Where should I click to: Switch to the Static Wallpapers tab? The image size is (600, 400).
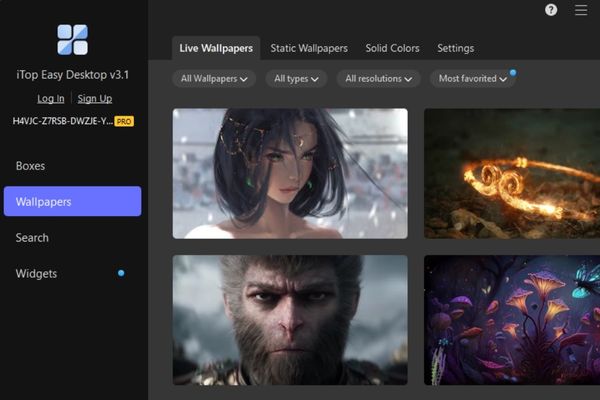pyautogui.click(x=309, y=48)
